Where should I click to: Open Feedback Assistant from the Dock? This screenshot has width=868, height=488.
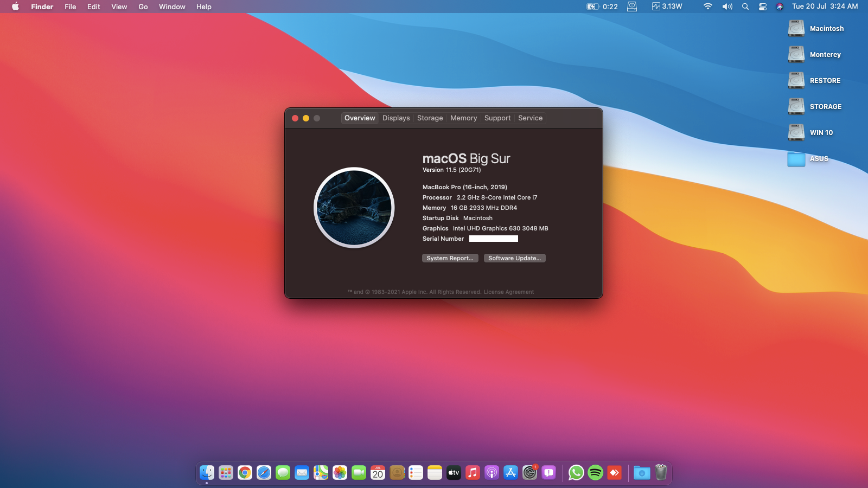click(x=548, y=473)
